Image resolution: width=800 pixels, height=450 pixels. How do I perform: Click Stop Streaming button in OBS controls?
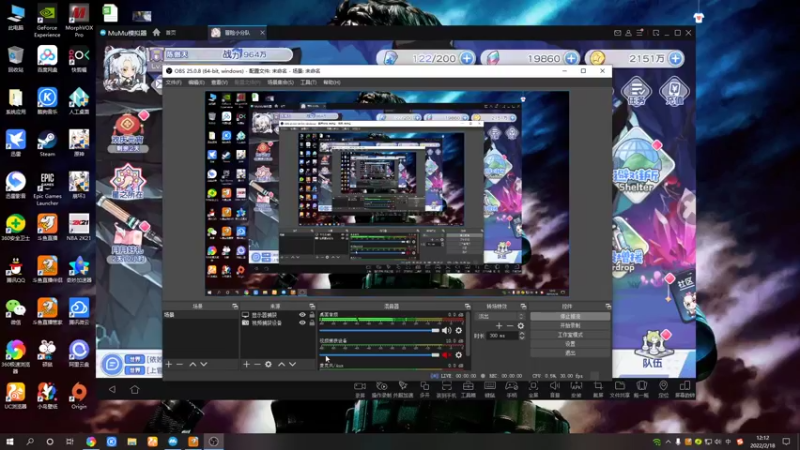click(x=570, y=316)
